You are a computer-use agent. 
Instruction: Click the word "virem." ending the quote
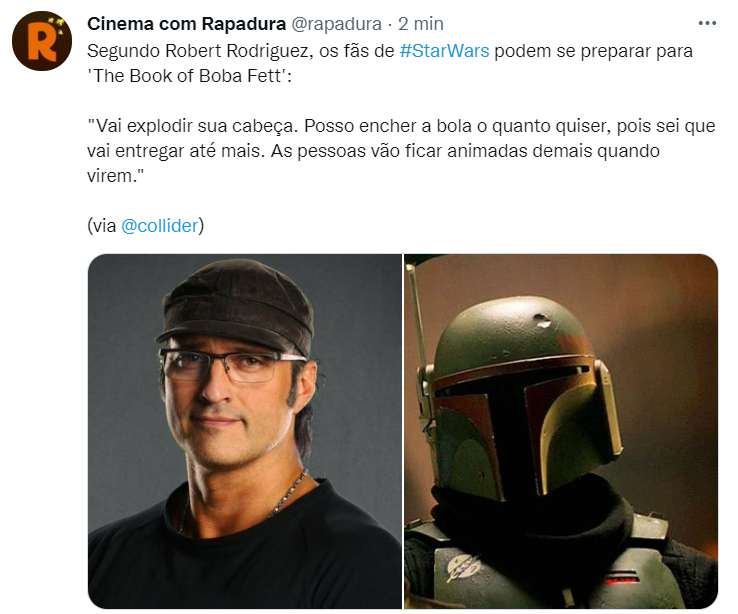pyautogui.click(x=115, y=175)
